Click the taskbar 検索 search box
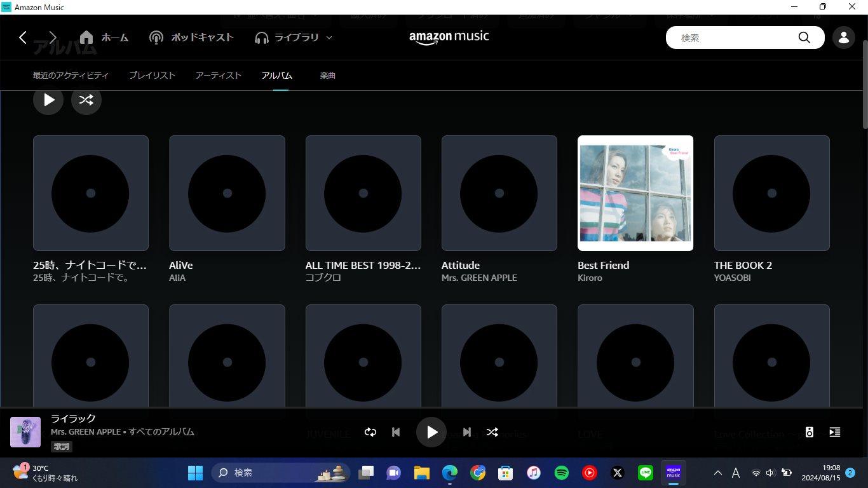 pyautogui.click(x=280, y=473)
